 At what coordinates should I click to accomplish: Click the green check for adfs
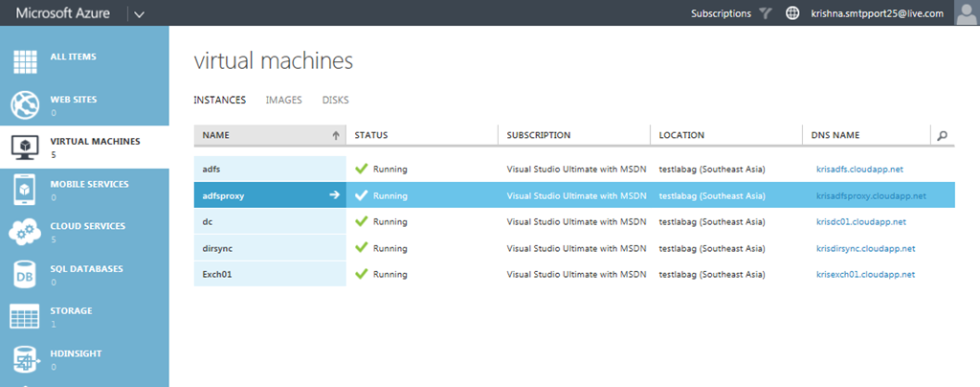coord(361,169)
